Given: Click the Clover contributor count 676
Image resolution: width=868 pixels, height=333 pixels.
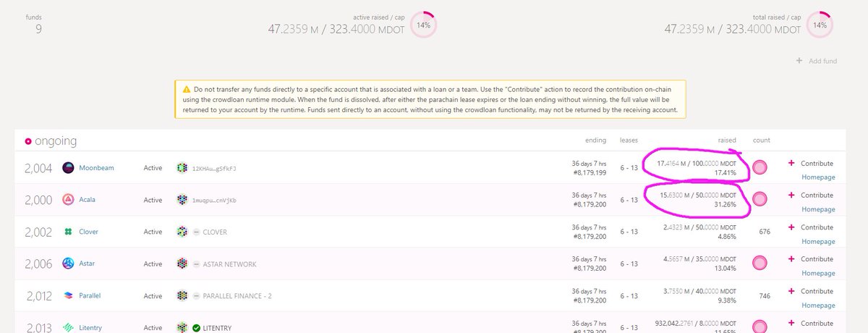Looking at the screenshot, I should click(x=764, y=232).
